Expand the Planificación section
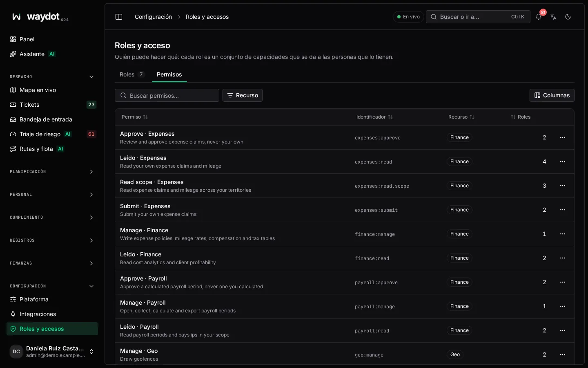The width and height of the screenshot is (588, 368). click(x=52, y=172)
